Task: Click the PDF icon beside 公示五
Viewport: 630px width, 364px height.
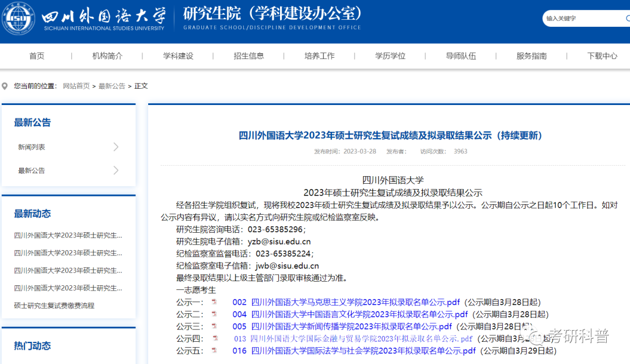Action: pyautogui.click(x=214, y=351)
